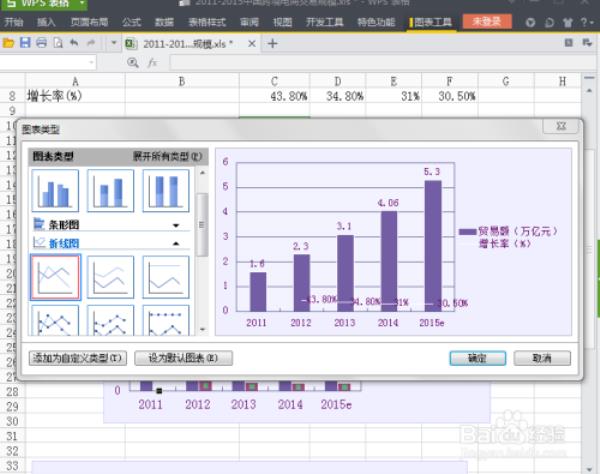Switch to the 插入 ribbon tab
600x474 pixels.
(46, 21)
